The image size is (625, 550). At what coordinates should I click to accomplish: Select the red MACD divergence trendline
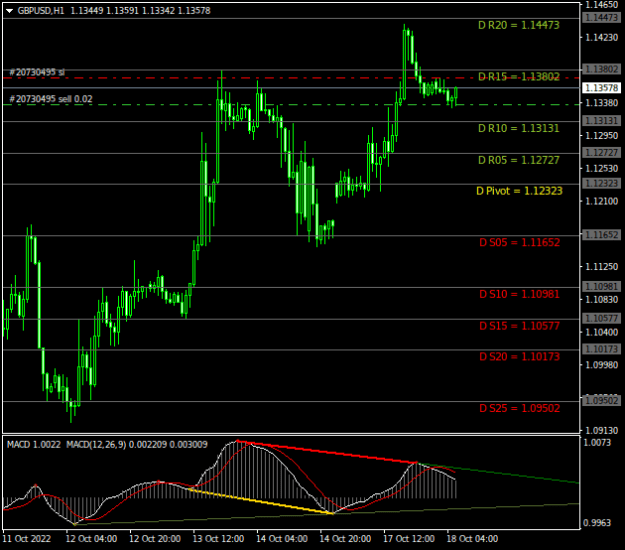(x=327, y=452)
